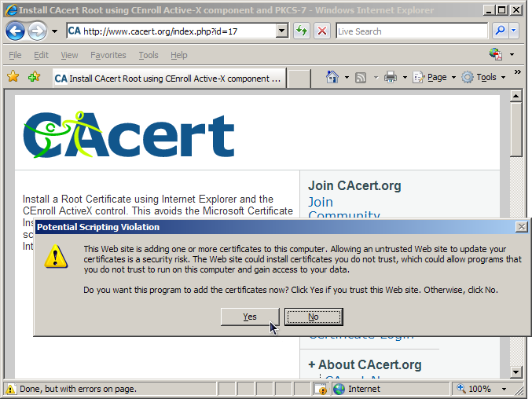532x399 pixels.
Task: Open the Help menu
Action: 179,55
